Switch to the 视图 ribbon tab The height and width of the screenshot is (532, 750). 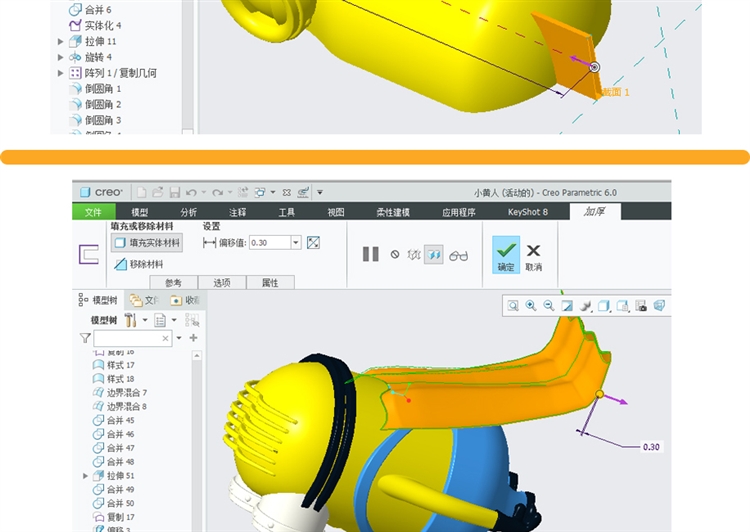tap(335, 212)
